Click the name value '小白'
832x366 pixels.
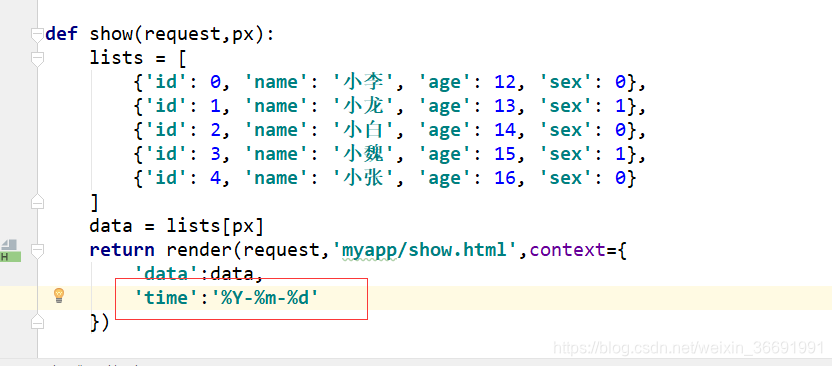click(x=363, y=130)
